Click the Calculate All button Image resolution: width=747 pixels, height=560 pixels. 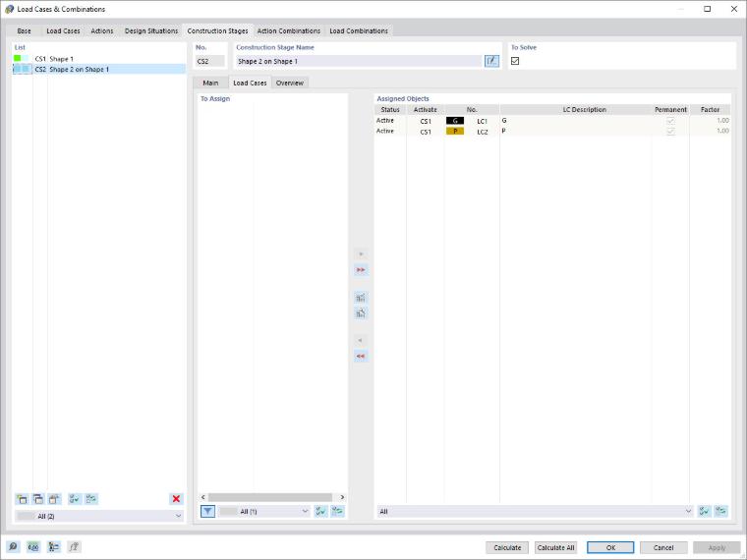(x=555, y=547)
